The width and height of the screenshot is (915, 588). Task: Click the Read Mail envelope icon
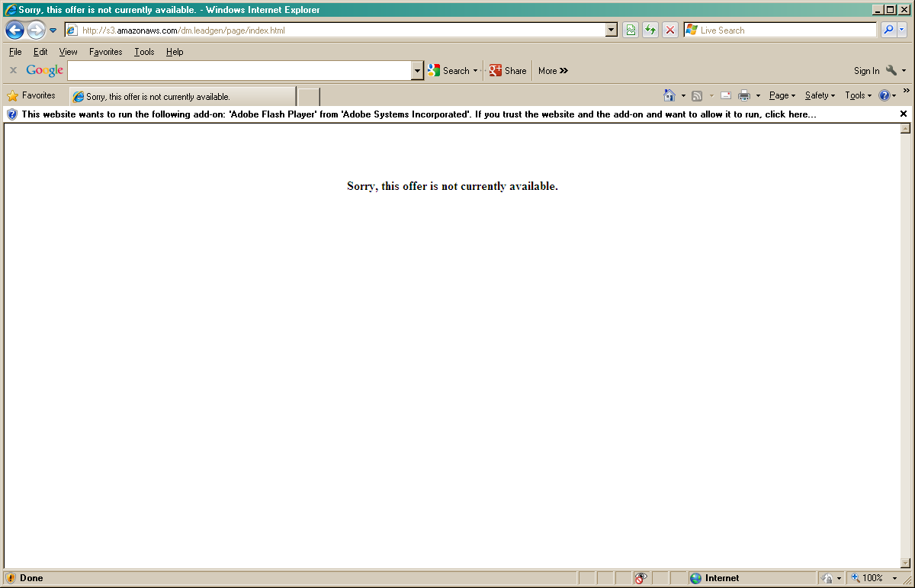click(726, 96)
